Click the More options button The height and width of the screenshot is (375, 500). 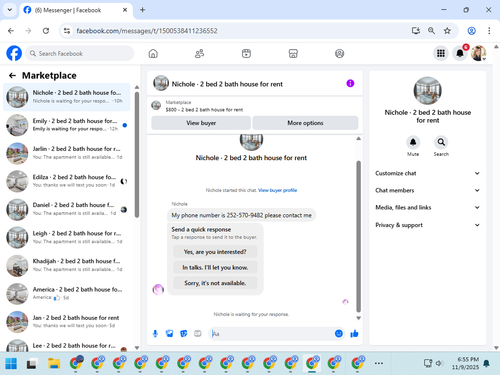[305, 123]
